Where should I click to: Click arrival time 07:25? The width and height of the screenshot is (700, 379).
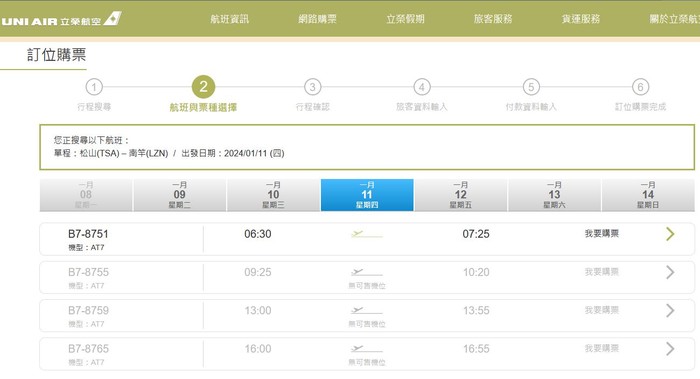pos(476,234)
